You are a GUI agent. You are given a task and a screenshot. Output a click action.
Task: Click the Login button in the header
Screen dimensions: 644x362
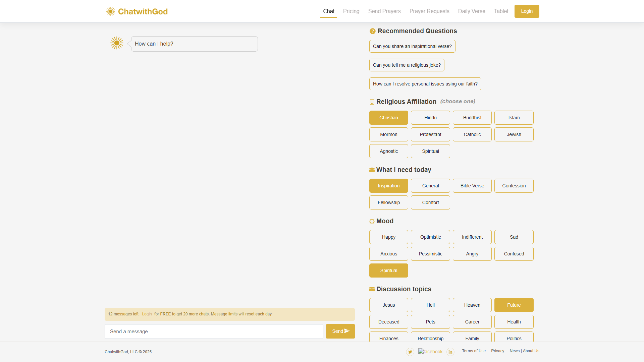[527, 11]
